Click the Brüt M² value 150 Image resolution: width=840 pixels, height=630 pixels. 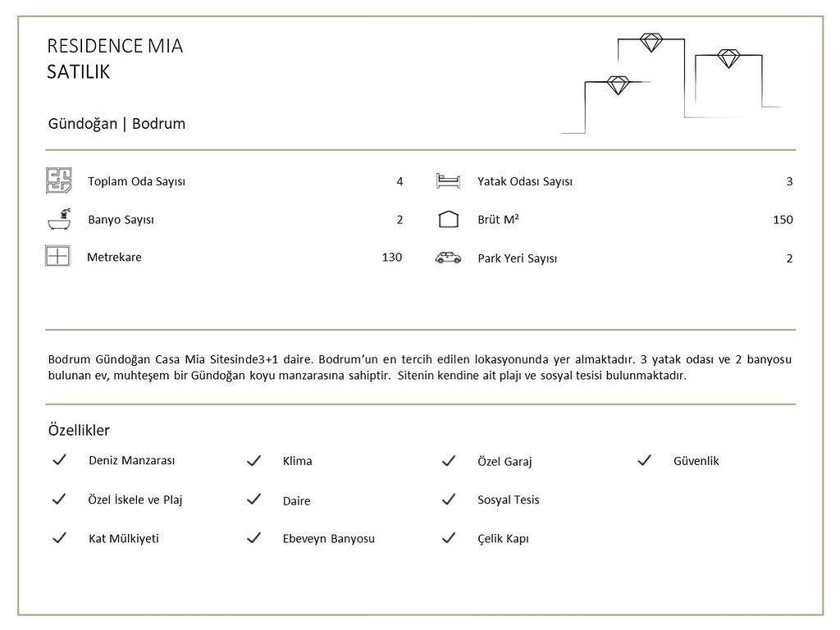coord(783,219)
